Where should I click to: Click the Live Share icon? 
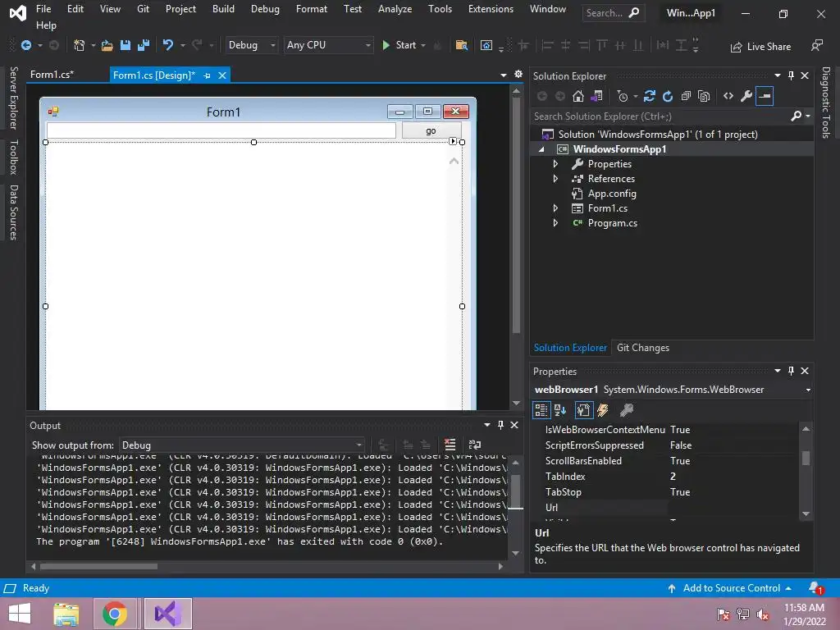760,47
